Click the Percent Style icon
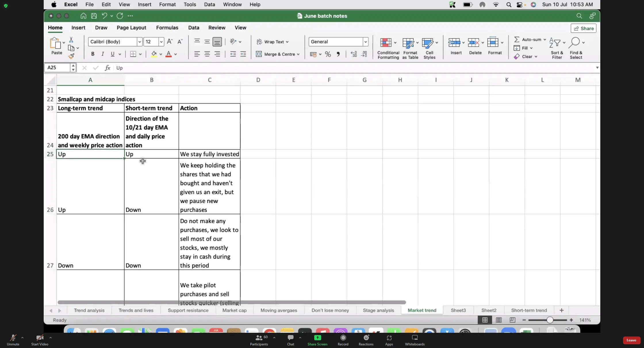 pyautogui.click(x=328, y=54)
